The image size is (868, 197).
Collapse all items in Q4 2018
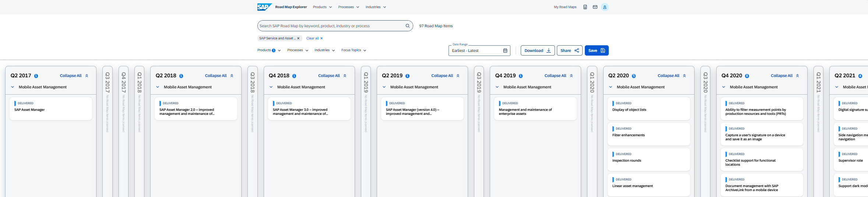point(332,75)
